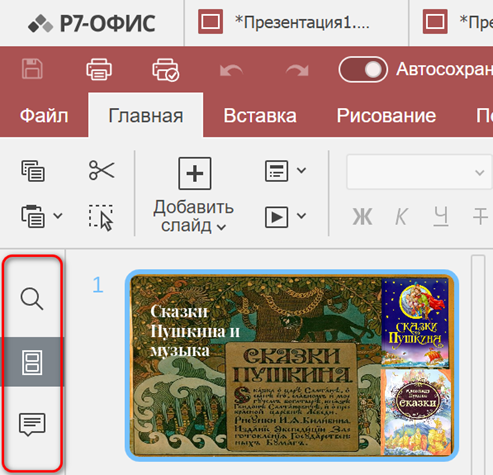
Task: Click the Р7-ОФИС logo tab
Action: tap(92, 23)
